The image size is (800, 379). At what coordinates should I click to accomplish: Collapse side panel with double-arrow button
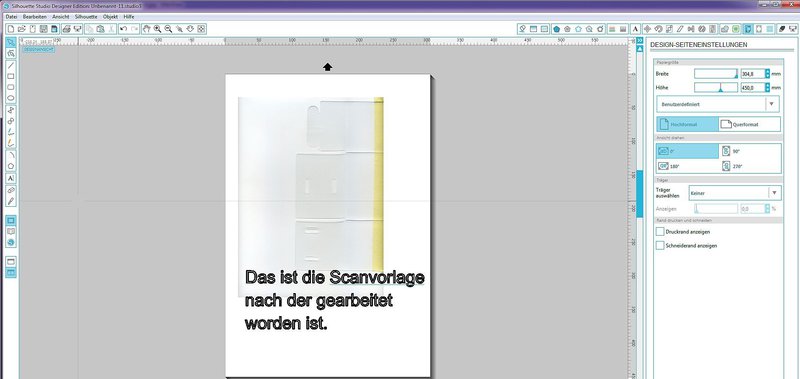640,40
